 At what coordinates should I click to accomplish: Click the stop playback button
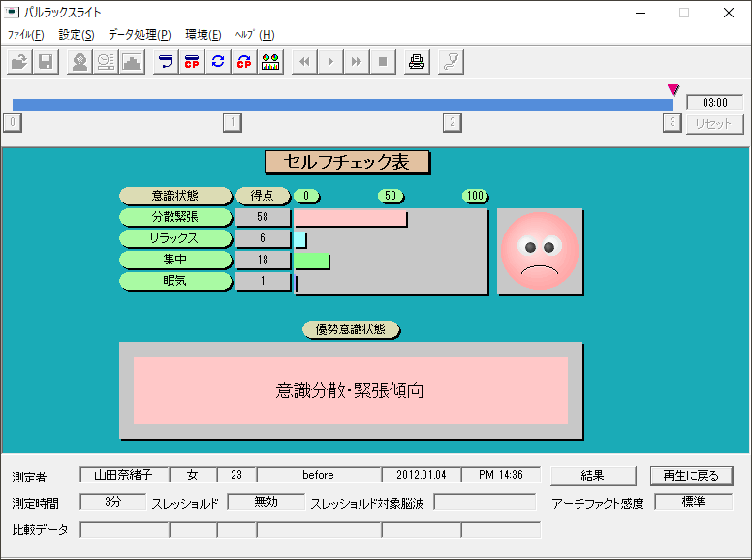pyautogui.click(x=383, y=62)
